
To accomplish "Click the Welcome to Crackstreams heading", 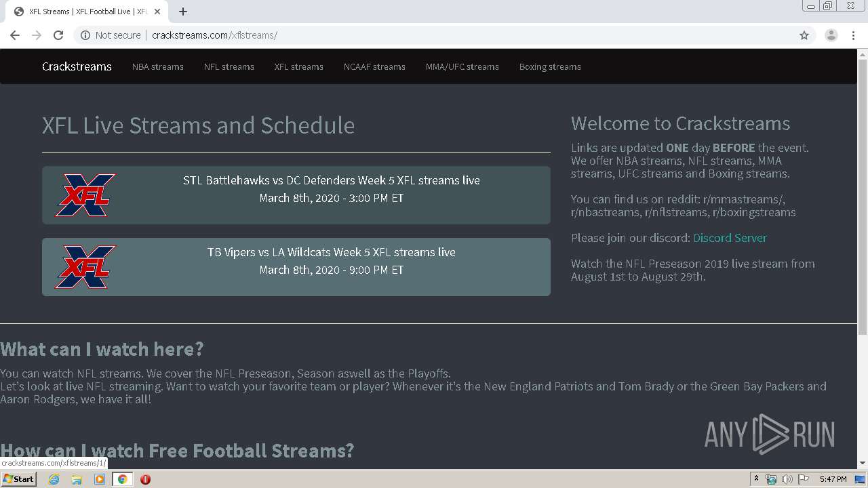I will [x=681, y=123].
